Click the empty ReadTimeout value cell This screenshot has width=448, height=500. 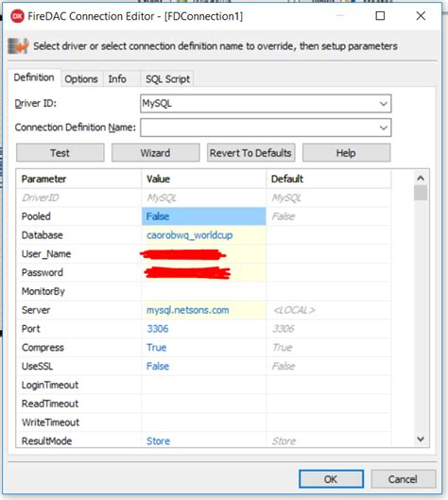[x=203, y=404]
